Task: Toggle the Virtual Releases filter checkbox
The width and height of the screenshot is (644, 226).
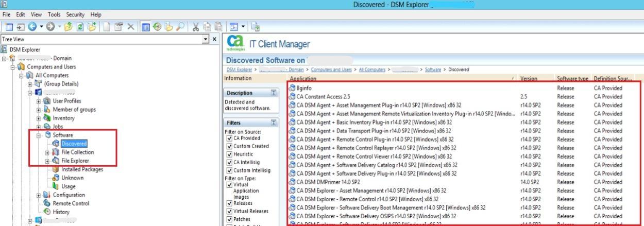Action: [229, 211]
